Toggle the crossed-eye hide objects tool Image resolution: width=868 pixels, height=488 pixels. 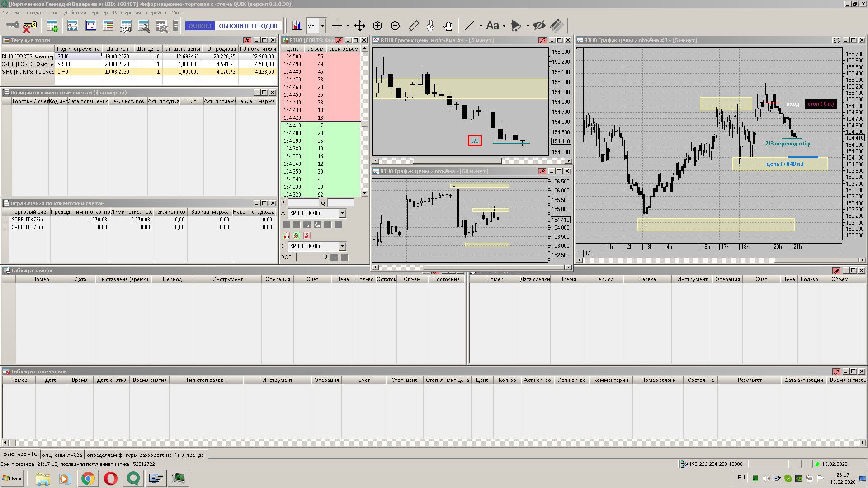tap(539, 26)
